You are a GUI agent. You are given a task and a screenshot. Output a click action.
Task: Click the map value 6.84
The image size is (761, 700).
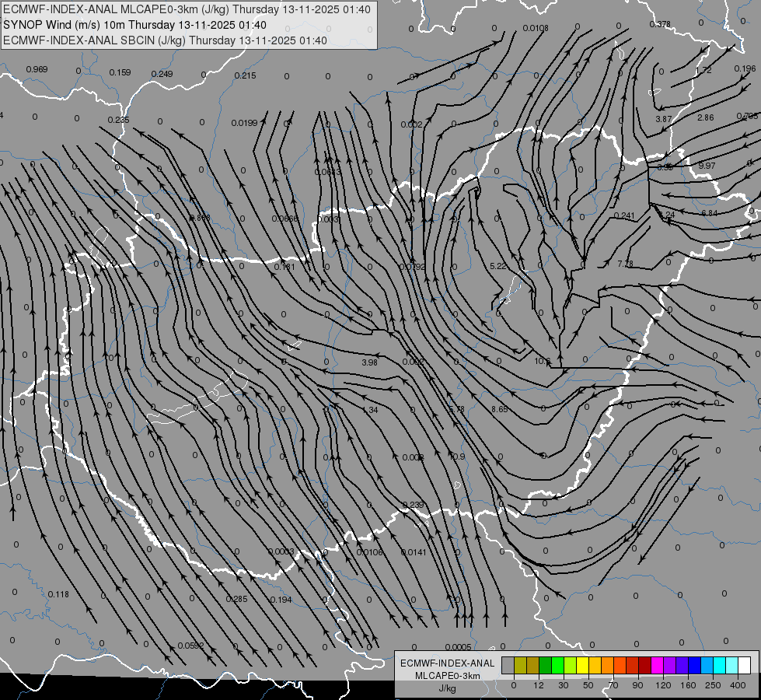click(710, 213)
